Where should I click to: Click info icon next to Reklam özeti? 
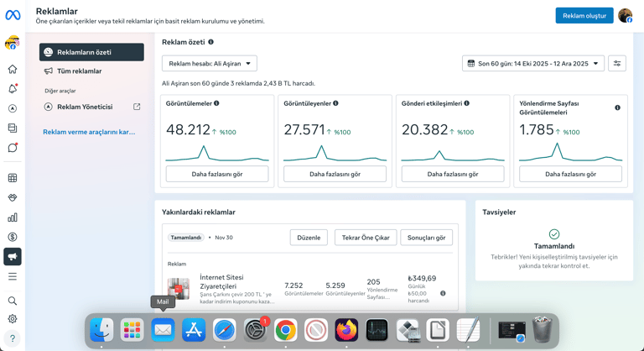[210, 42]
